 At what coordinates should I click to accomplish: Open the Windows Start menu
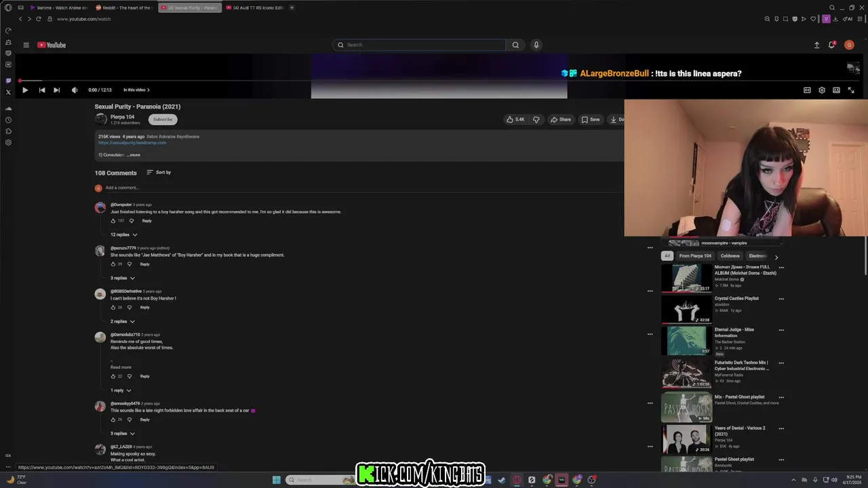point(277,480)
